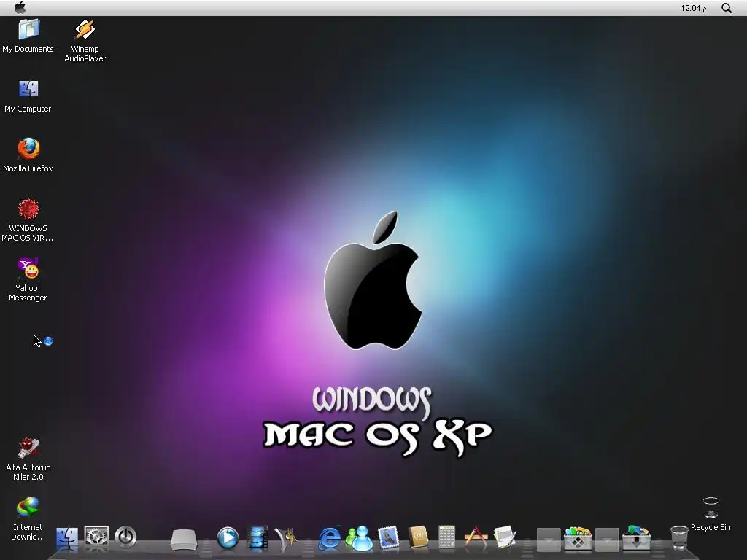Image resolution: width=747 pixels, height=560 pixels.
Task: Launch the Calculator from the dock
Action: click(x=447, y=537)
